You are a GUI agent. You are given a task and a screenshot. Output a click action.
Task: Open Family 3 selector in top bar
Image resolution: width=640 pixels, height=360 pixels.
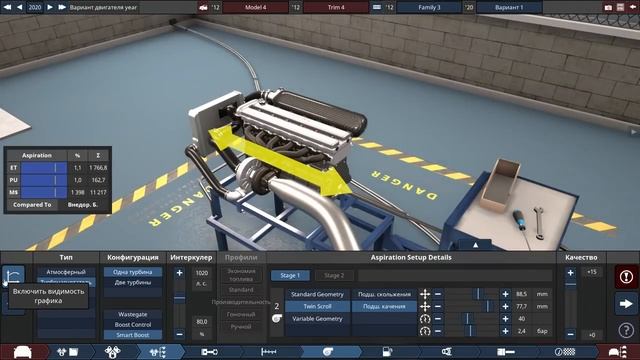(429, 7)
